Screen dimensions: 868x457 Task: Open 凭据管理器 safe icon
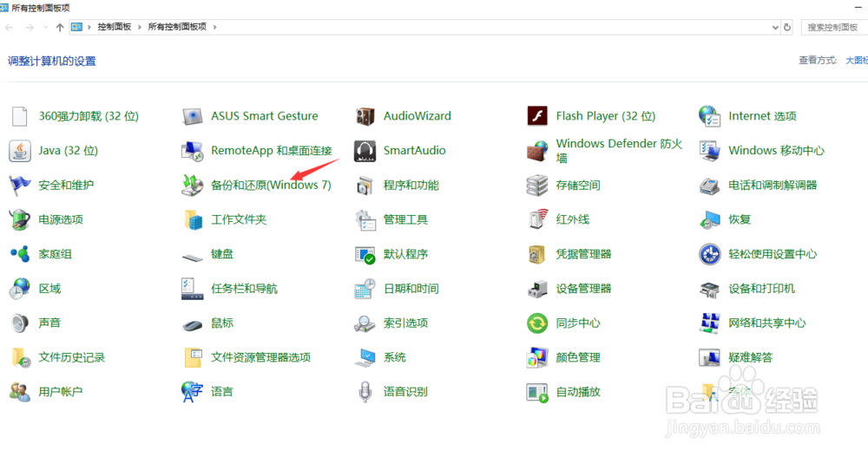point(537,254)
